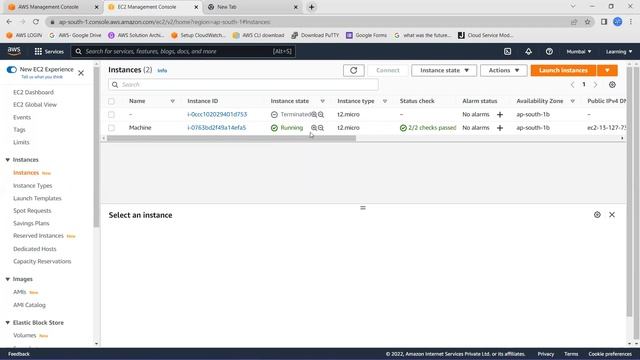Open the browser side panel icon
The height and width of the screenshot is (360, 640).
(604, 22)
